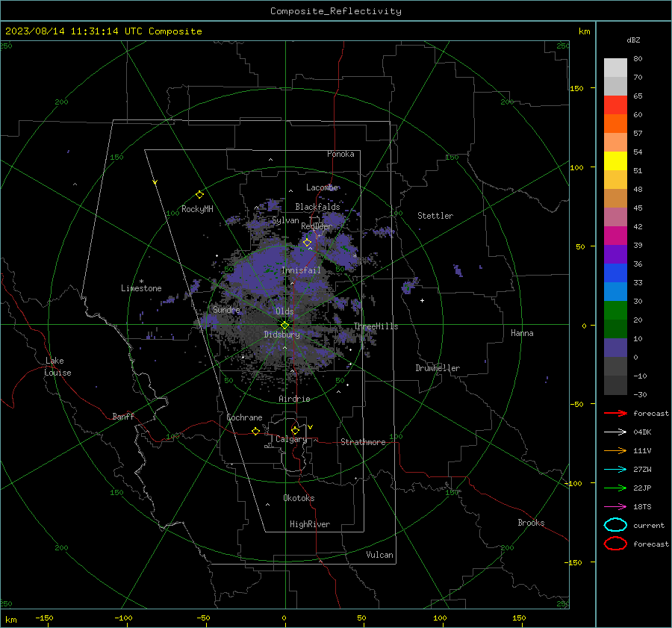Click the Banff label
The height and width of the screenshot is (628, 672).
click(123, 417)
